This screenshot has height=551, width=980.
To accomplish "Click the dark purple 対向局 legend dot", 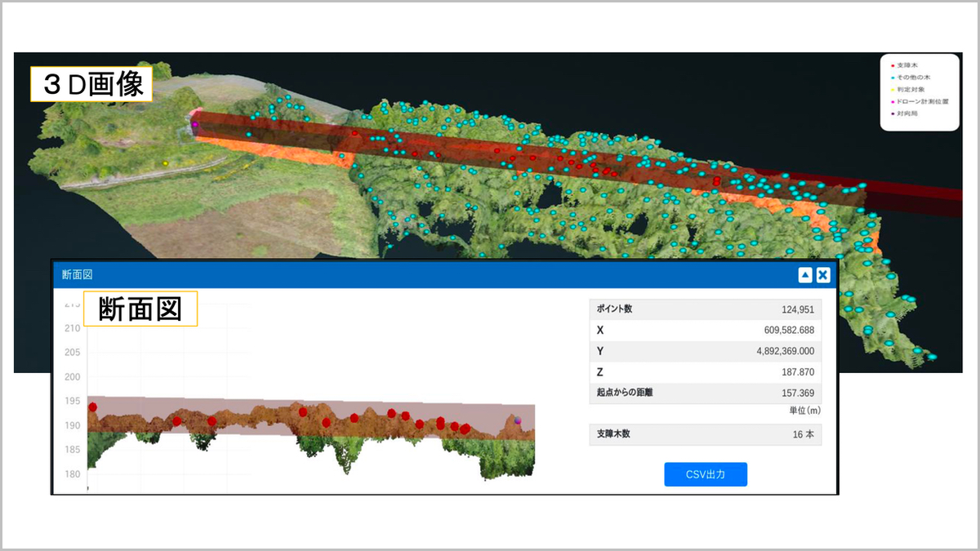I will click(x=892, y=113).
